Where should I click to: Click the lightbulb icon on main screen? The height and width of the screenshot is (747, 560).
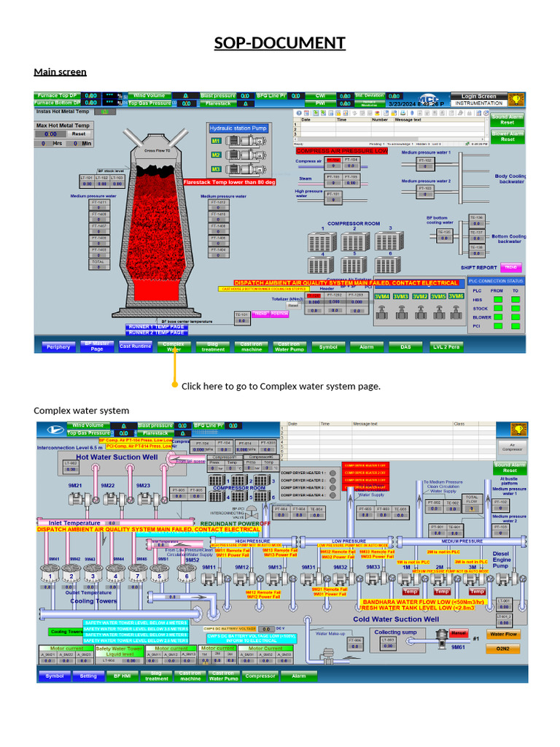tap(517, 99)
